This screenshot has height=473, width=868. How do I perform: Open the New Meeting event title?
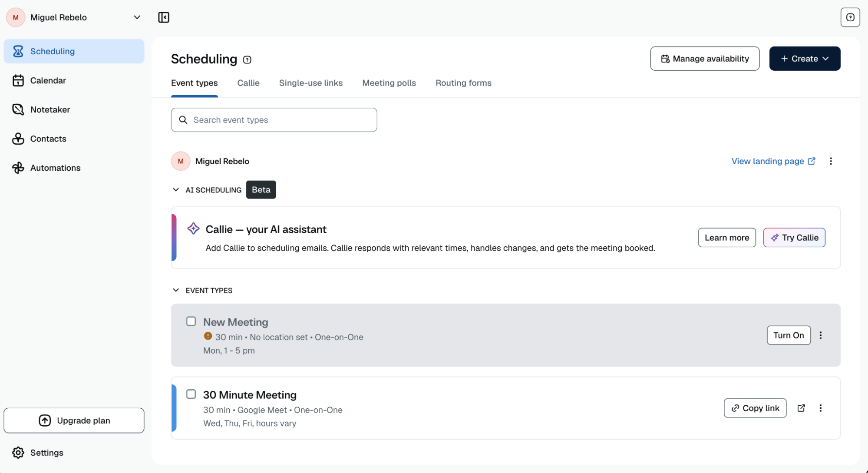tap(236, 322)
